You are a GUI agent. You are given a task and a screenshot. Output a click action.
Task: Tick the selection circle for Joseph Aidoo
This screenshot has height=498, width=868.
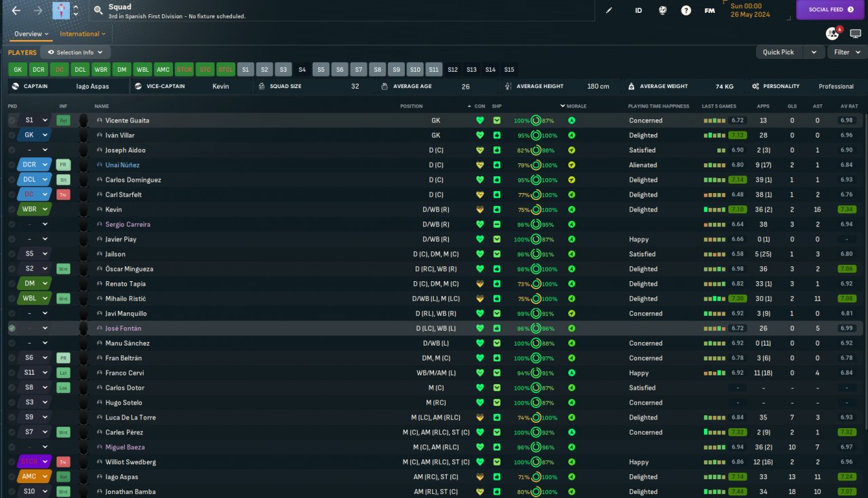(12, 150)
